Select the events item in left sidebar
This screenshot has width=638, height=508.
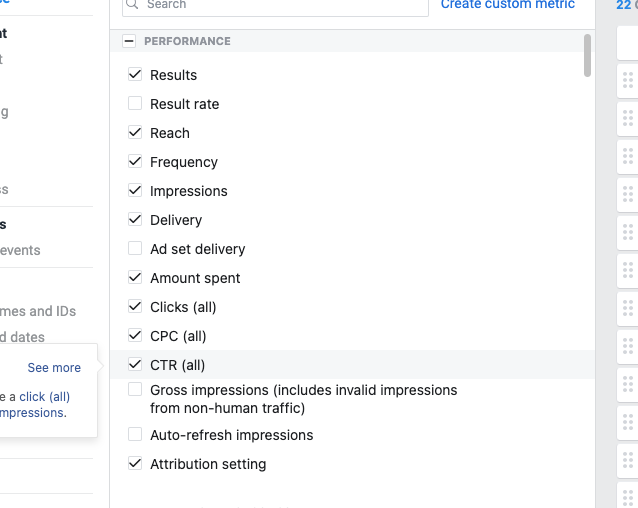[20, 250]
